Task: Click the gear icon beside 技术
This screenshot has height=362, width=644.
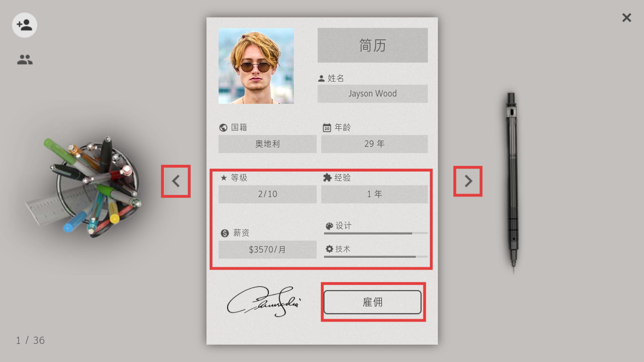Action: (x=329, y=249)
